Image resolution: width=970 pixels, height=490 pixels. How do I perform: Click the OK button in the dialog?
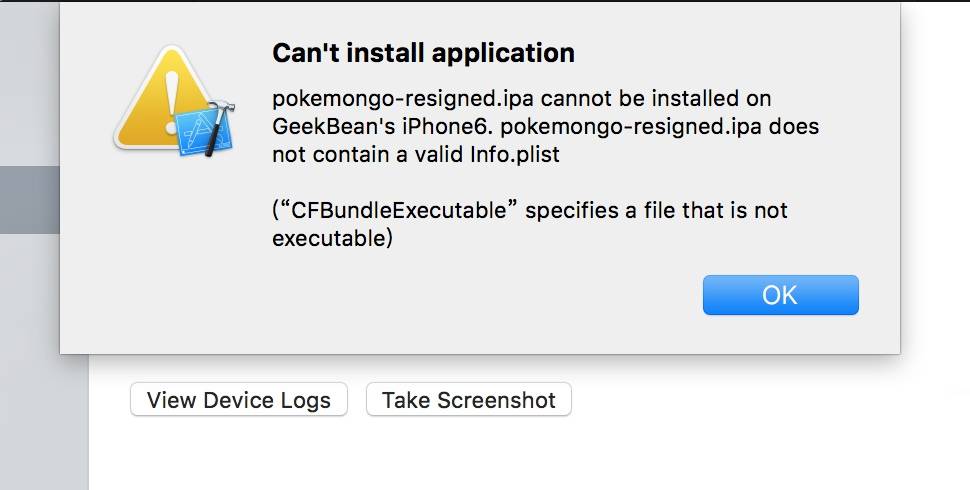click(x=780, y=295)
